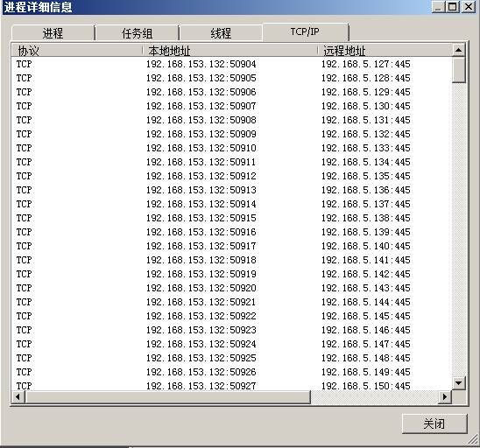Click the horizontal scrollbar right arrow
The width and height of the screenshot is (480, 448).
coord(445,397)
